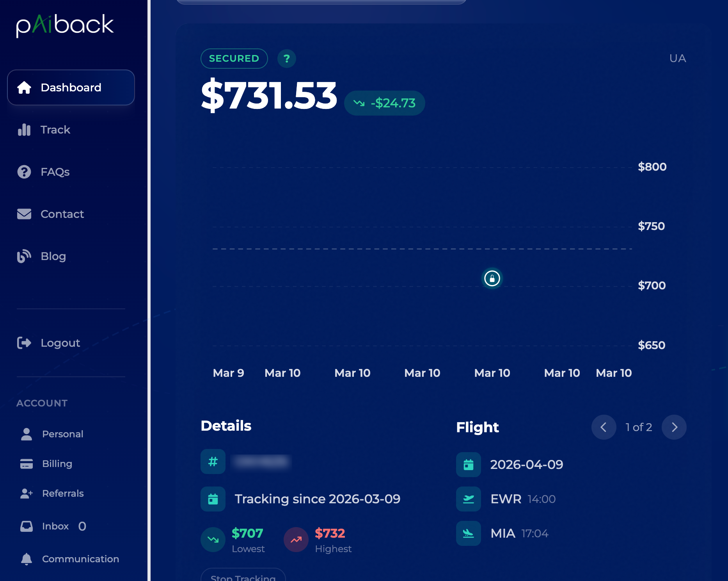Click the Stop Tracking button
The width and height of the screenshot is (728, 581).
tap(243, 576)
